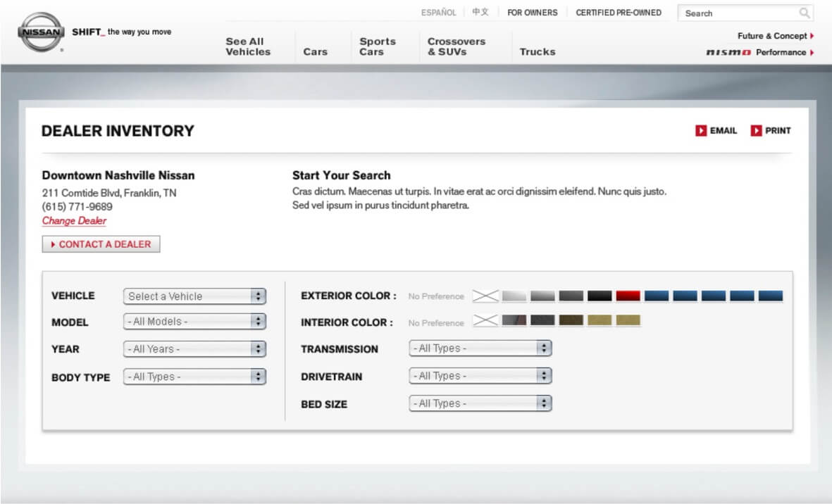Open the Bed Size dropdown
Viewport: 832px width, 504px height.
click(x=480, y=403)
